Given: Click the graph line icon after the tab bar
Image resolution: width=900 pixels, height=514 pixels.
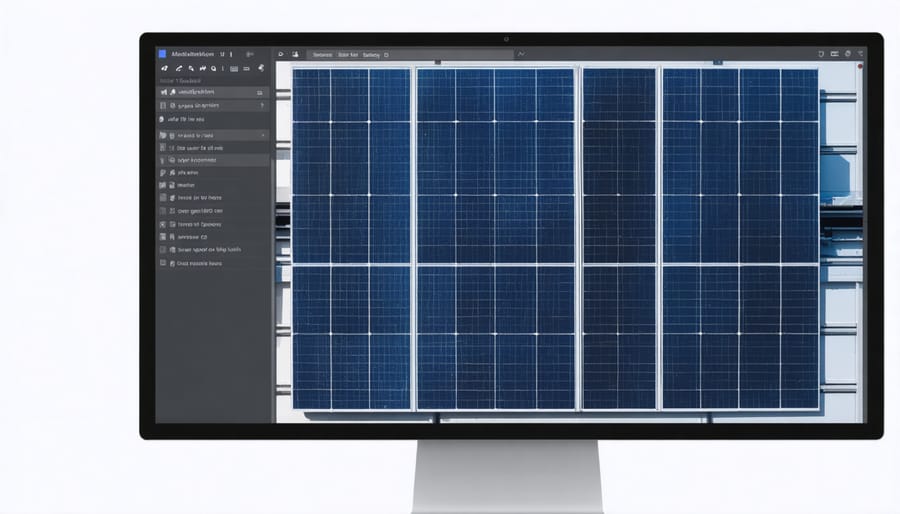Looking at the screenshot, I should point(521,54).
